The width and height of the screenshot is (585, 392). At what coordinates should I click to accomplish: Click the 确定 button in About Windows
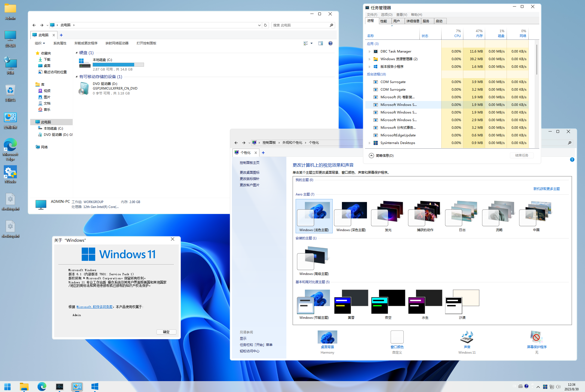(x=166, y=332)
